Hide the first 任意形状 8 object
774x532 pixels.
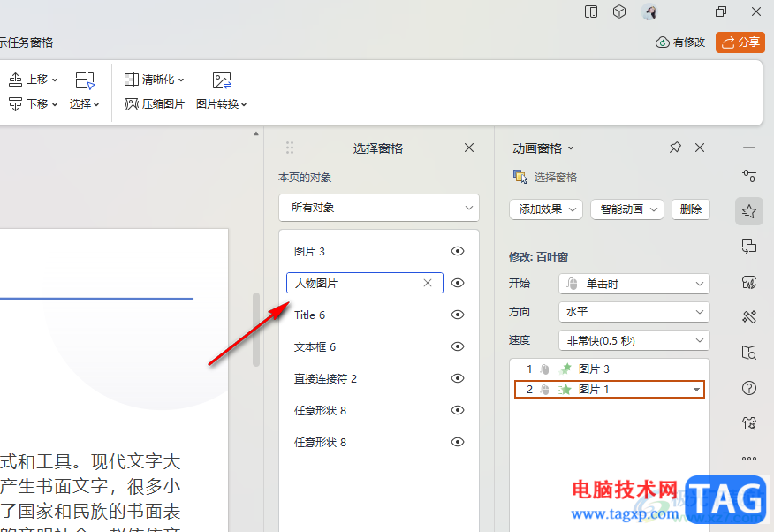tap(458, 410)
